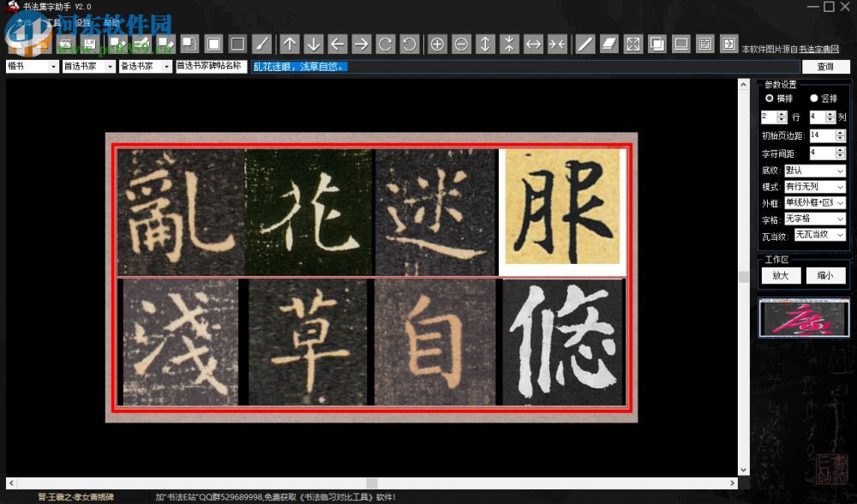Select the 横排 horizontal layout radio button
Screen dimensions: 857x504
(770, 98)
